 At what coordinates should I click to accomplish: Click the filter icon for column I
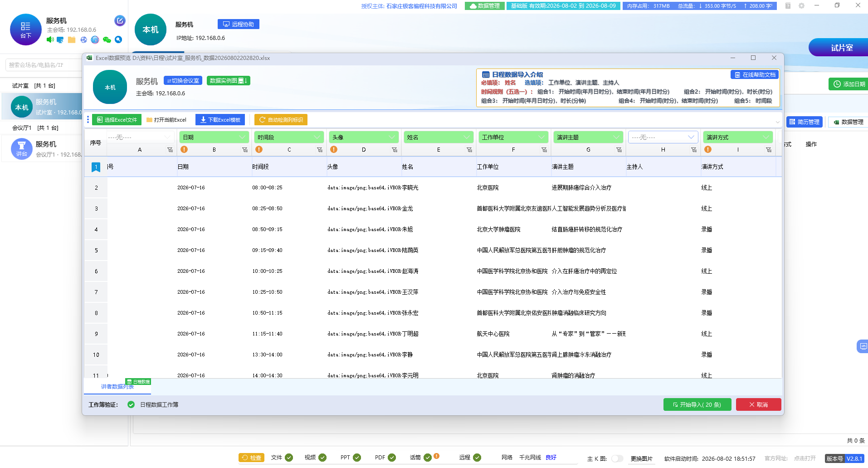tap(769, 150)
